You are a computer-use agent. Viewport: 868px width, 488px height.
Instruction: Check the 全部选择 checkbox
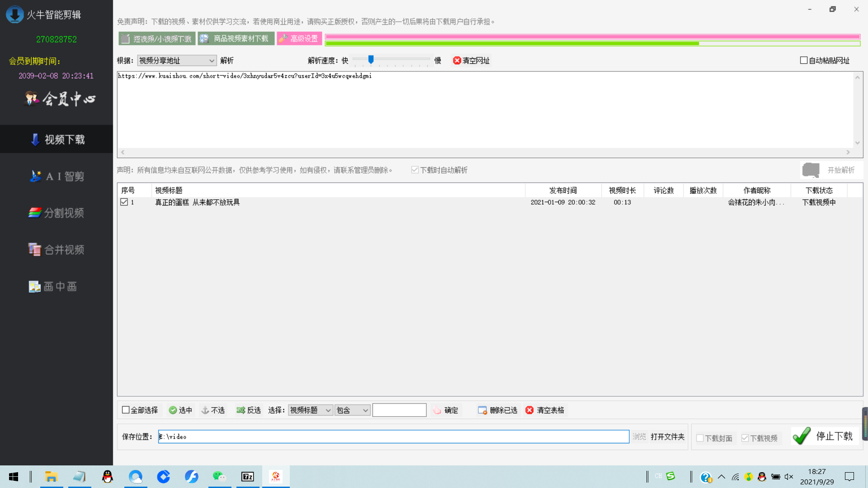[126, 410]
